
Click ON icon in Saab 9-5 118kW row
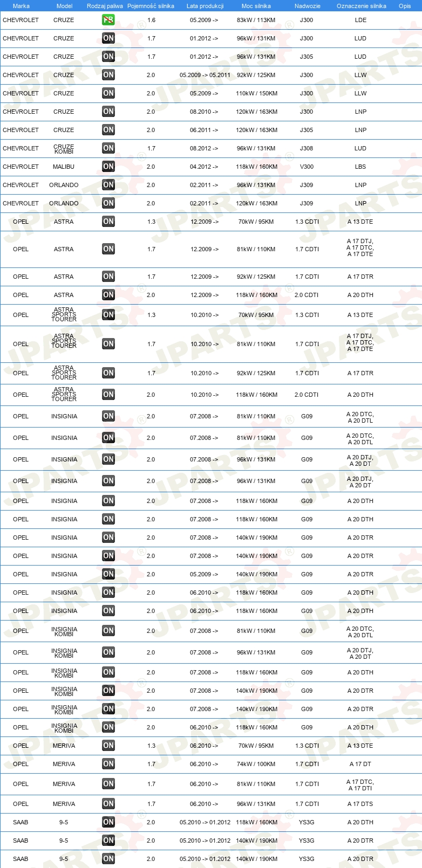(108, 822)
